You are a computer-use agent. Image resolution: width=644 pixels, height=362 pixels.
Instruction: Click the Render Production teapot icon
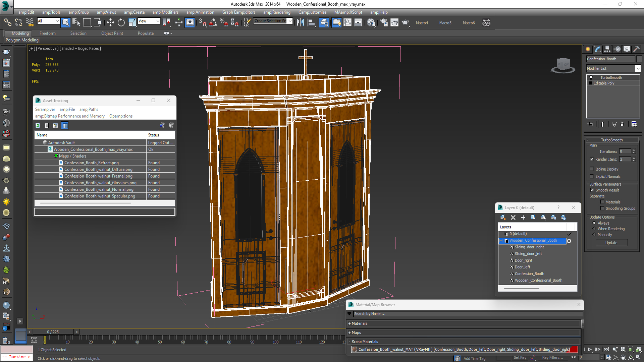point(405,22)
